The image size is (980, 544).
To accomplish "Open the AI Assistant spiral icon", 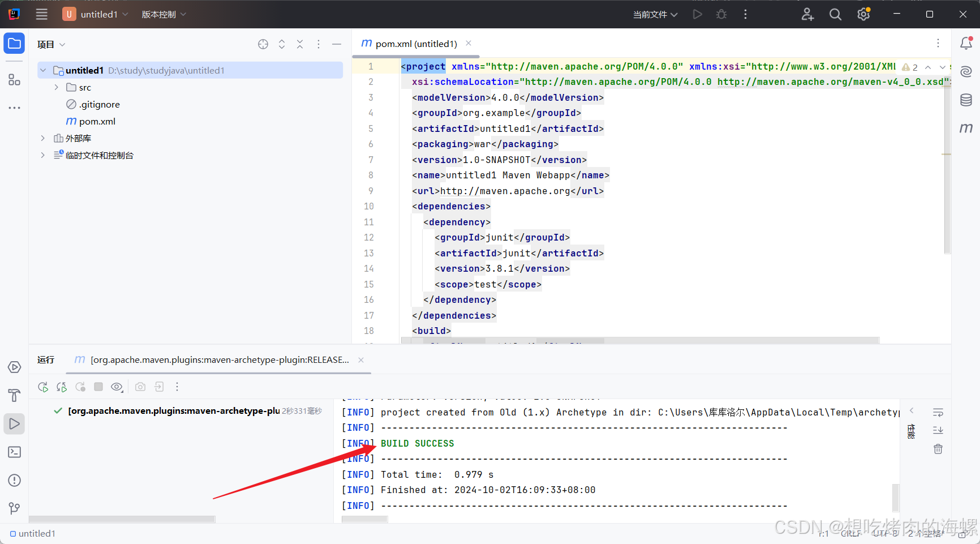I will 966,71.
